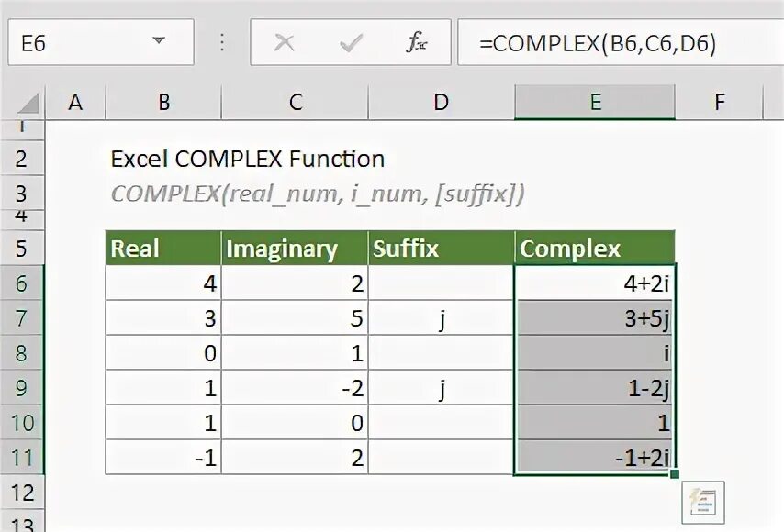
Task: Select Suffix cell 'j' in row 7
Action: [x=441, y=317]
